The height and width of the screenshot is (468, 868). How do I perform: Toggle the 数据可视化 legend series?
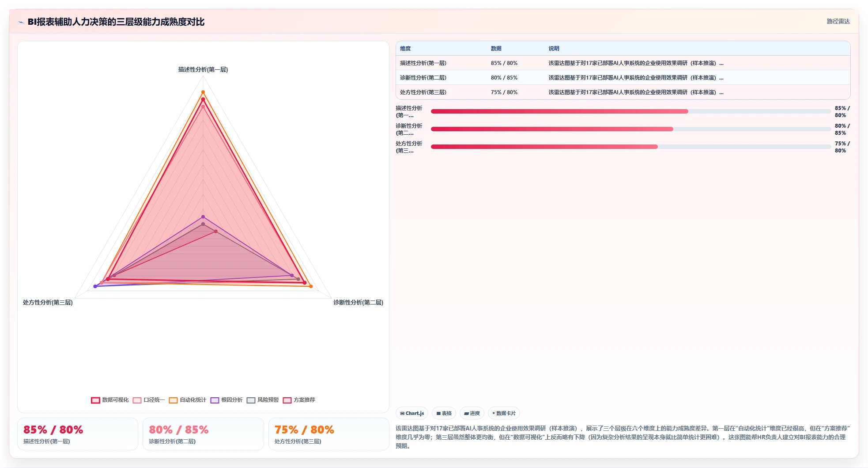110,400
